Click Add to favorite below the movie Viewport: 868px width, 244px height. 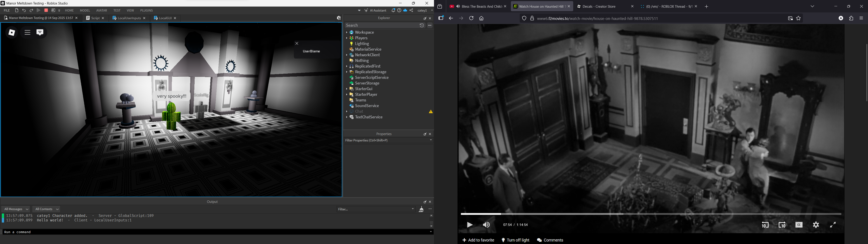pos(478,240)
